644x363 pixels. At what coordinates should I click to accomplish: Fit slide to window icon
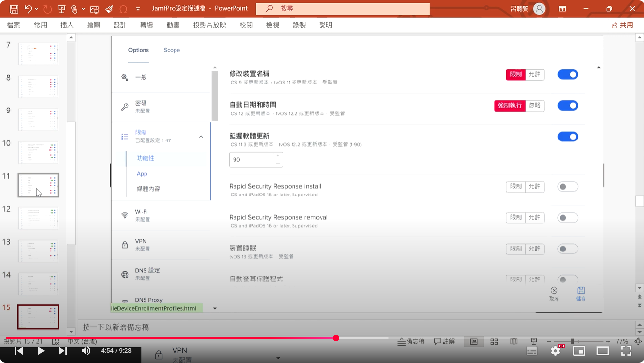[638, 341]
